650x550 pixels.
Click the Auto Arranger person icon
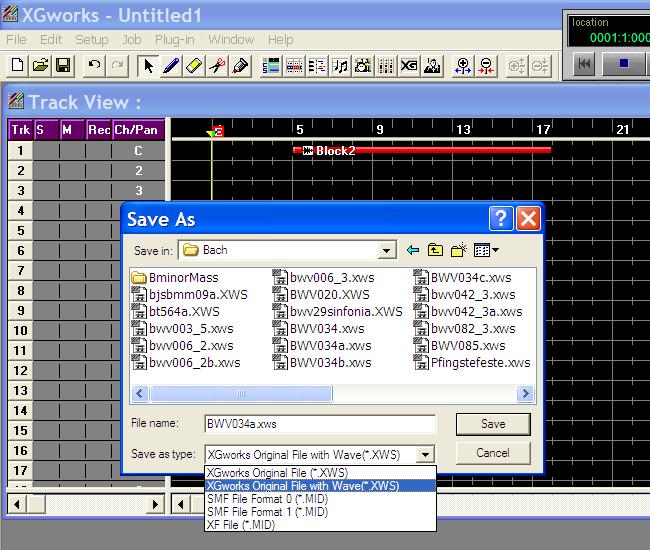point(432,65)
